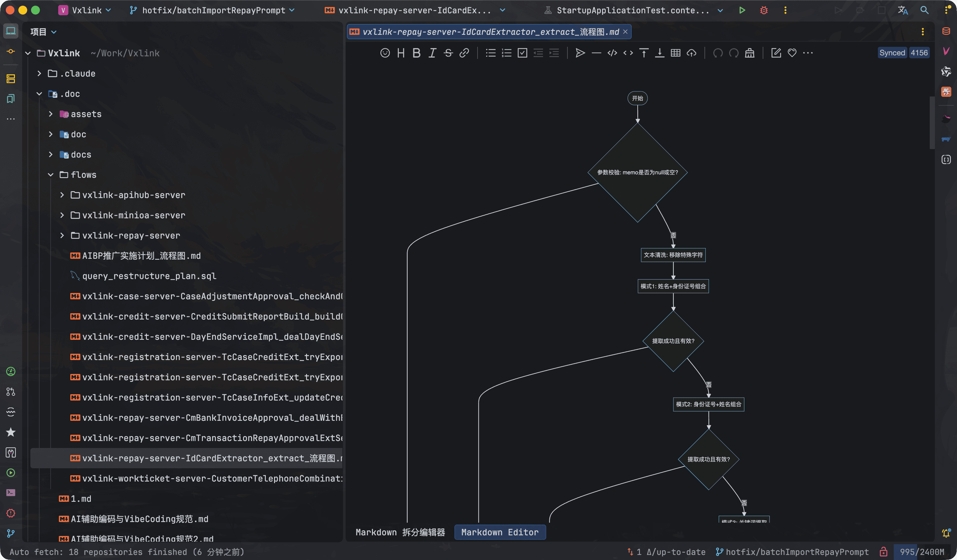The height and width of the screenshot is (560, 957).
Task: Open the 1.md file in tree
Action: [81, 499]
